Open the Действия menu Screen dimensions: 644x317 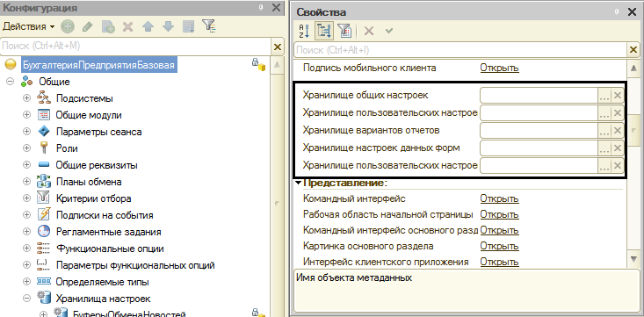pos(28,26)
